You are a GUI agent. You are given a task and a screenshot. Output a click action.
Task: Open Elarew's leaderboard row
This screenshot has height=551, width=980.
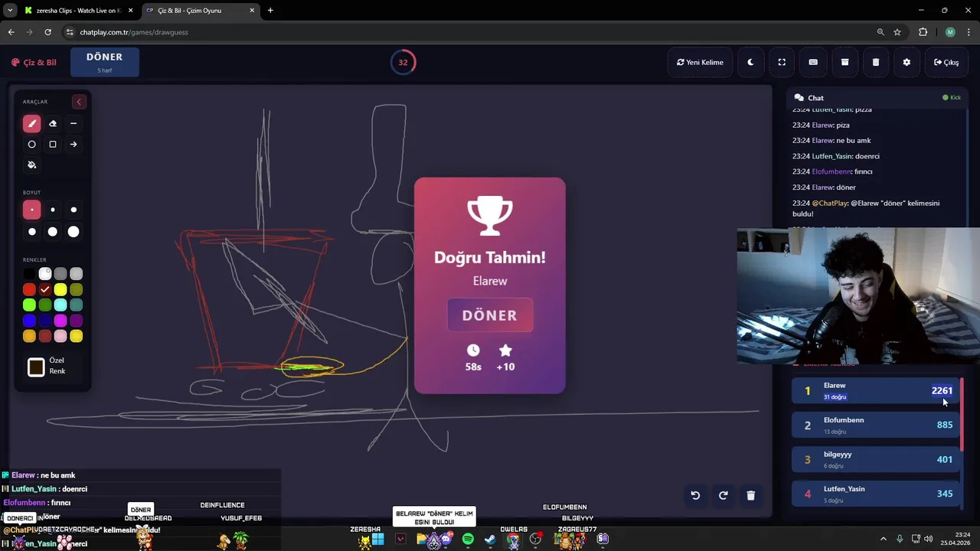coord(874,390)
